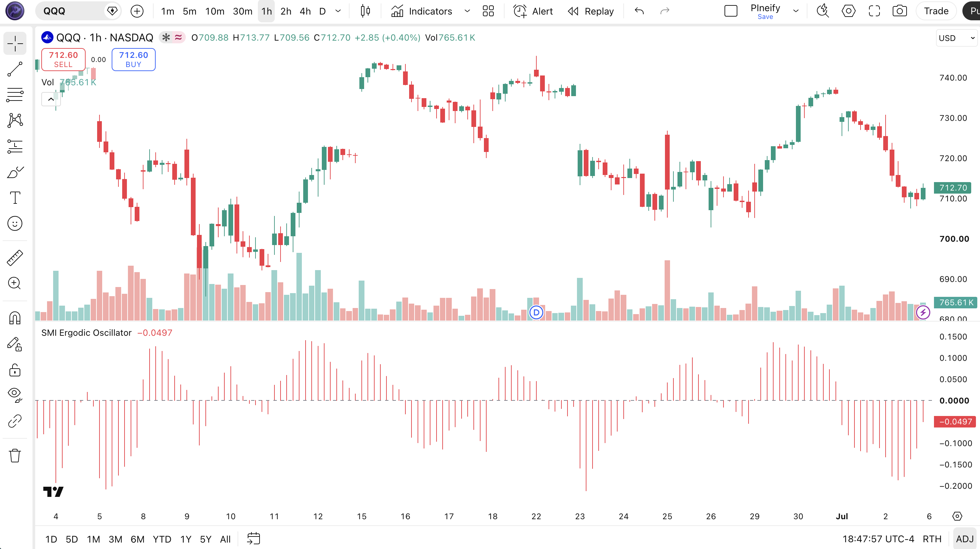Open the forecasting and position tools

15,147
